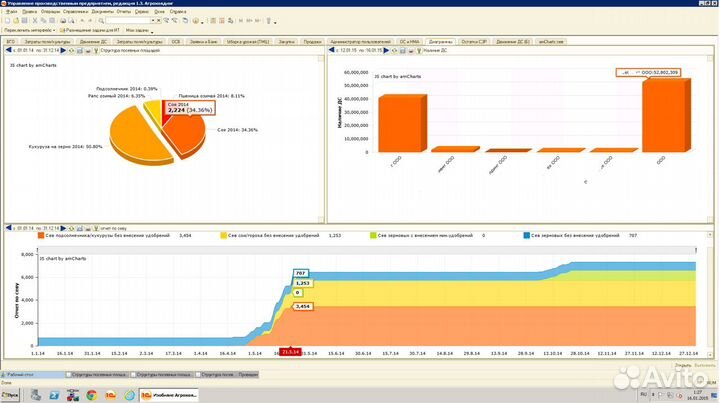Click the red 21.5.14 date marker on timeline
Viewport: 720px width, 403px height.
click(290, 352)
